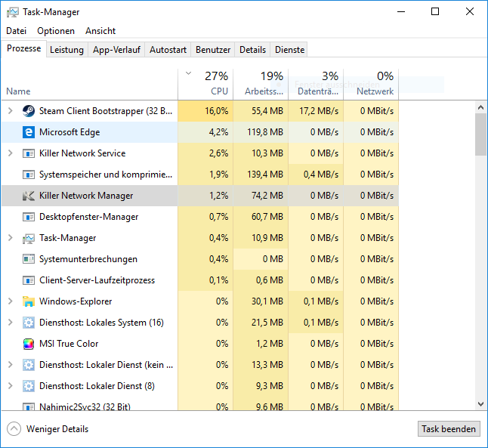The height and width of the screenshot is (448, 488).
Task: Click the Systemunterbrechungen icon
Action: [x=29, y=259]
